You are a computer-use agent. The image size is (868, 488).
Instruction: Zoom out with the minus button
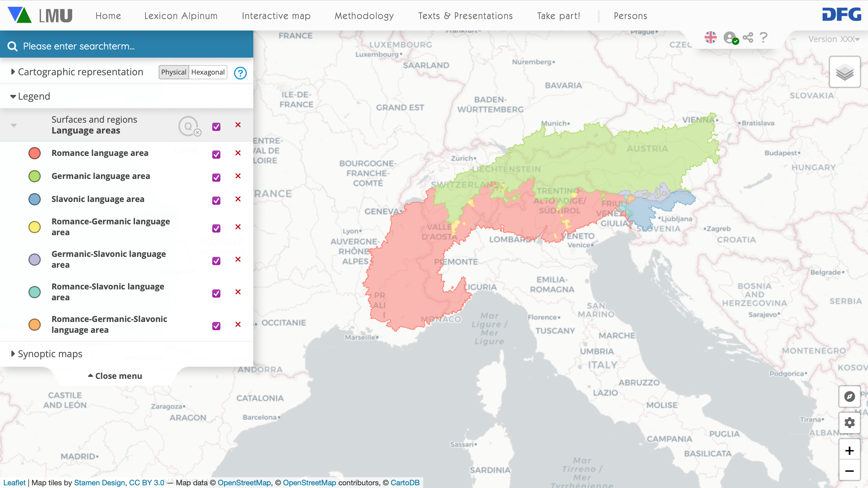pyautogui.click(x=849, y=471)
